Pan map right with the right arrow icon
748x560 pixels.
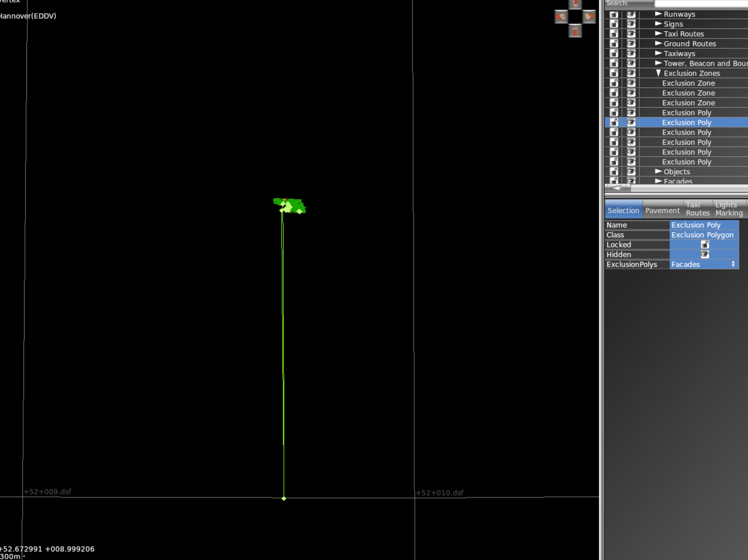click(589, 17)
